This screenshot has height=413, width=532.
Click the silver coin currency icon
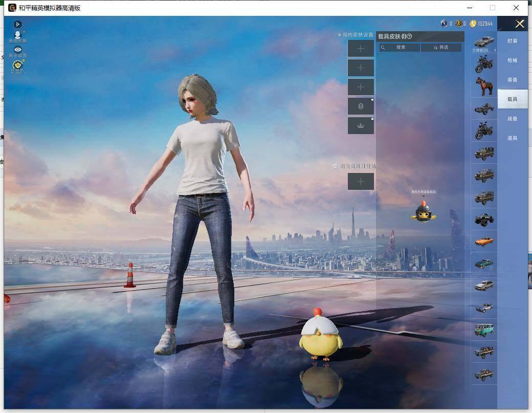click(x=444, y=24)
